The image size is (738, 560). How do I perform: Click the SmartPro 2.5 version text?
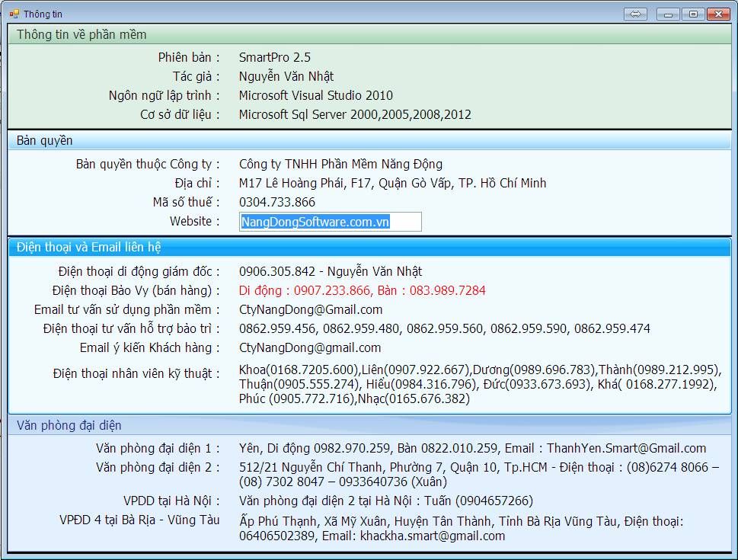tap(274, 57)
